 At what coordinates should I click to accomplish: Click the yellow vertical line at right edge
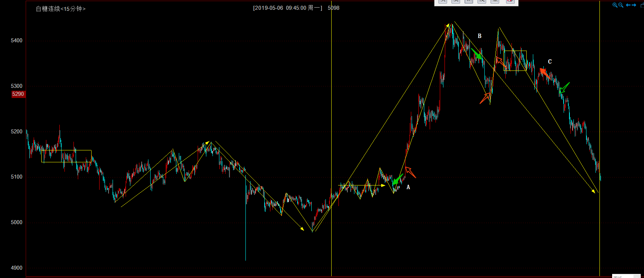pos(599,108)
